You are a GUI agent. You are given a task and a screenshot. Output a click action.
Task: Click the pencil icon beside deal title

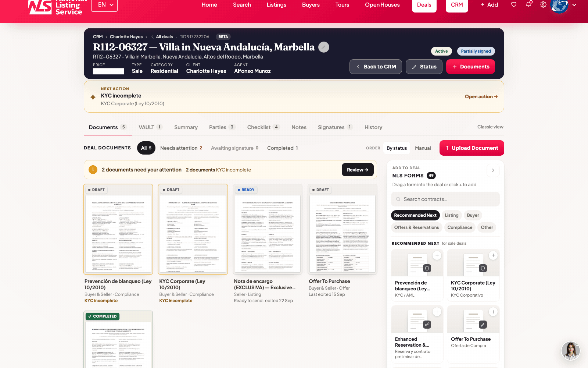[x=323, y=47]
